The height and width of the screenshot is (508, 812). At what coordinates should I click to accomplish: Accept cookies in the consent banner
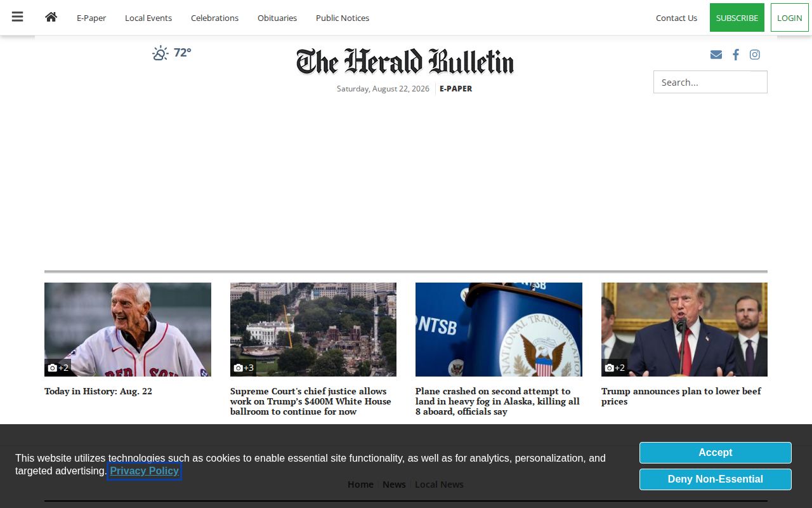[716, 453]
